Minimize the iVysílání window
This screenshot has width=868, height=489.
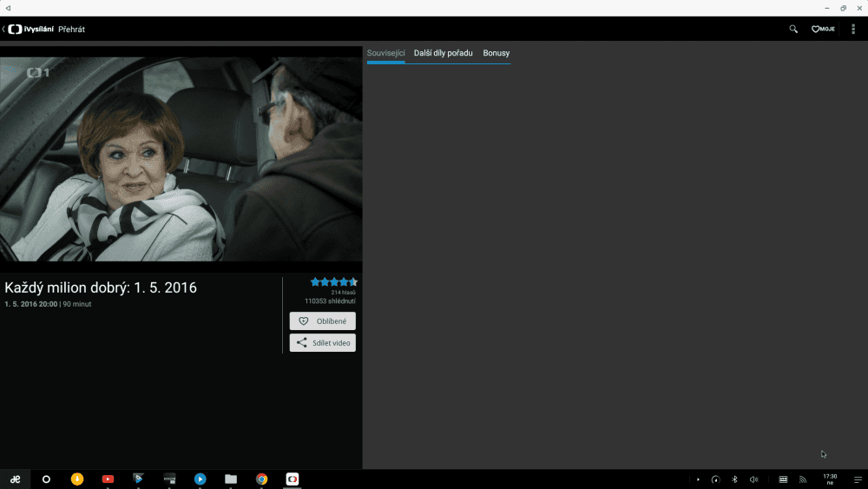click(x=827, y=9)
